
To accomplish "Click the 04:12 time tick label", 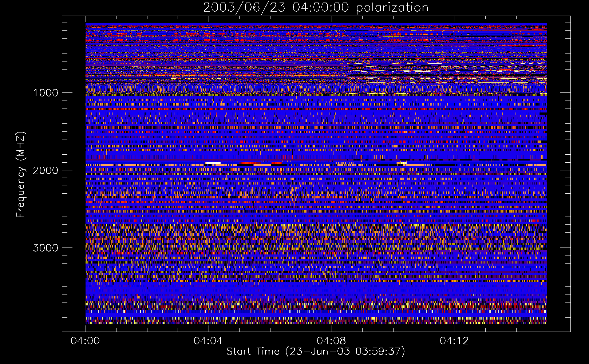I will 454,341.
